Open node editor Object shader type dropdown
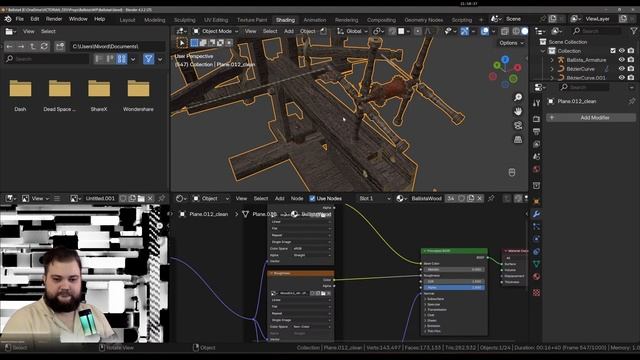 click(211, 198)
